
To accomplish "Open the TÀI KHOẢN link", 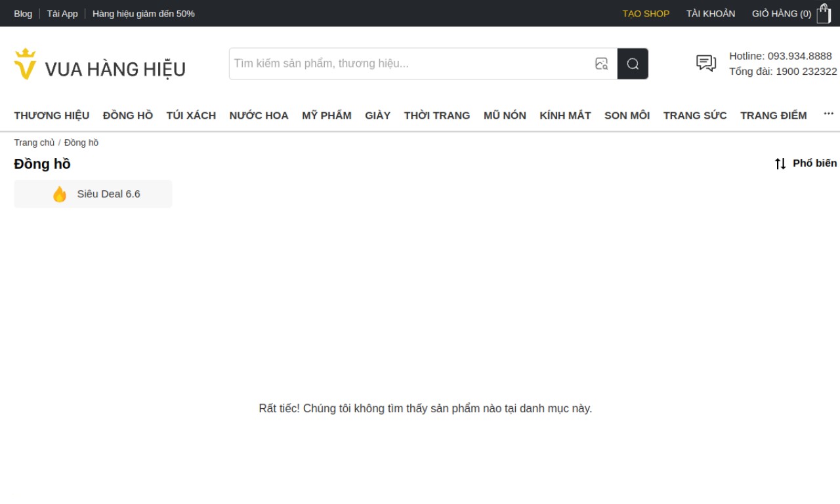I will coord(711,14).
